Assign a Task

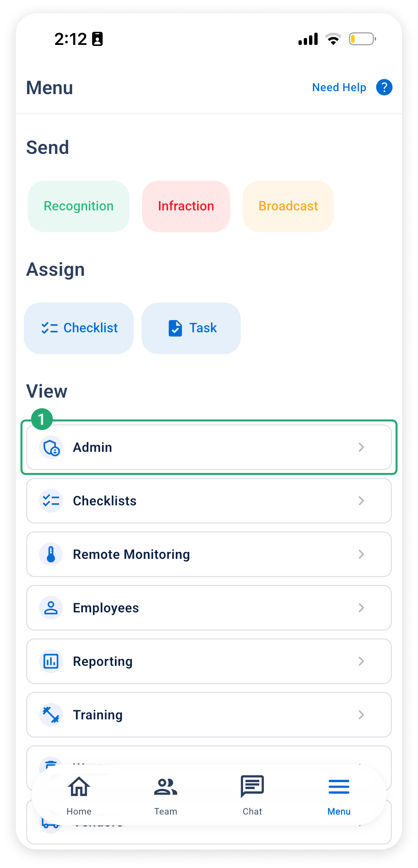tap(191, 328)
